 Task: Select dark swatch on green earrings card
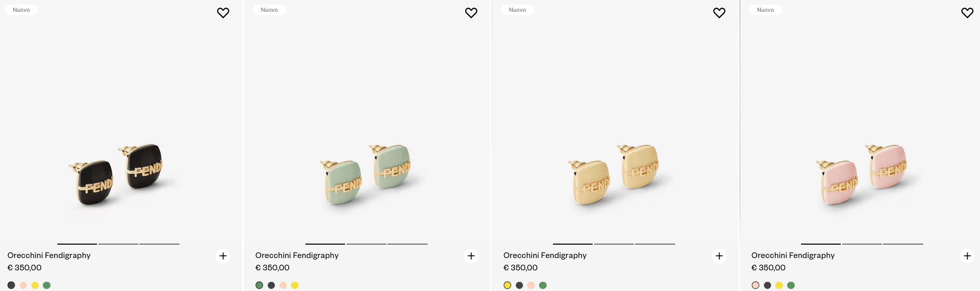tap(271, 285)
